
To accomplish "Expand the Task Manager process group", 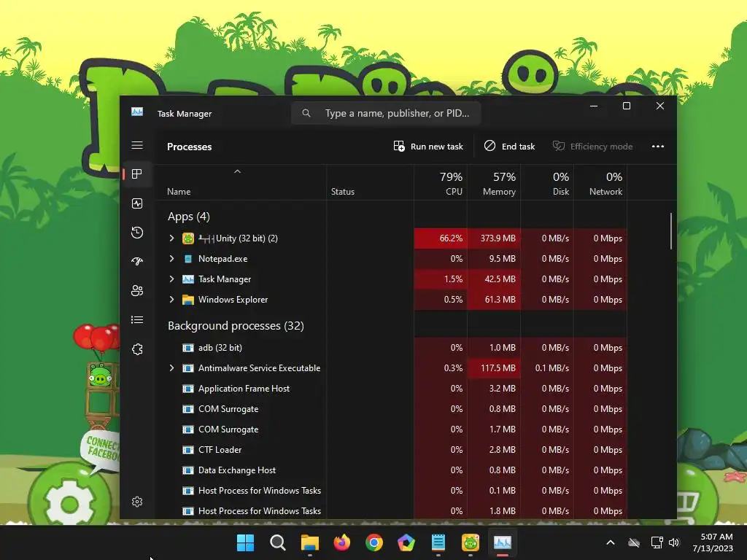I will click(x=172, y=279).
